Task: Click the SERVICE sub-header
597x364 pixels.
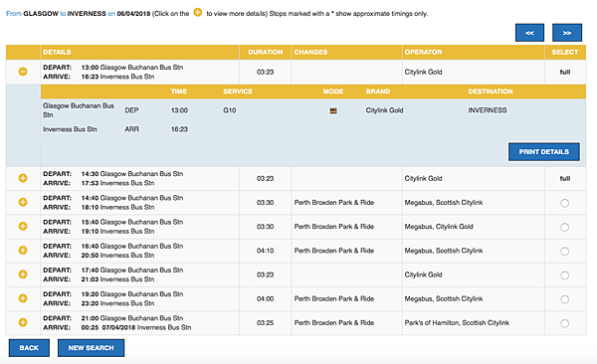Action: click(238, 91)
